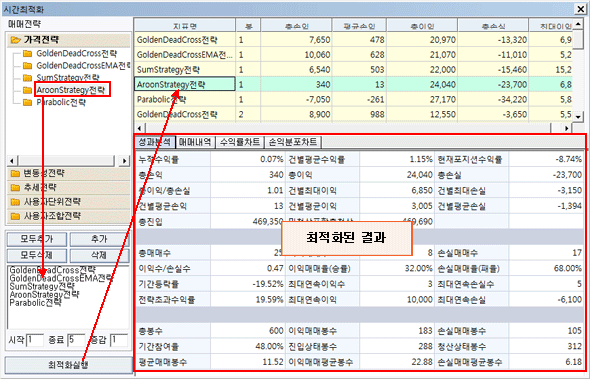Click the GoldenDeadCrossEMA전략 folder icon in tree
This screenshot has width=590, height=379.
click(x=27, y=66)
